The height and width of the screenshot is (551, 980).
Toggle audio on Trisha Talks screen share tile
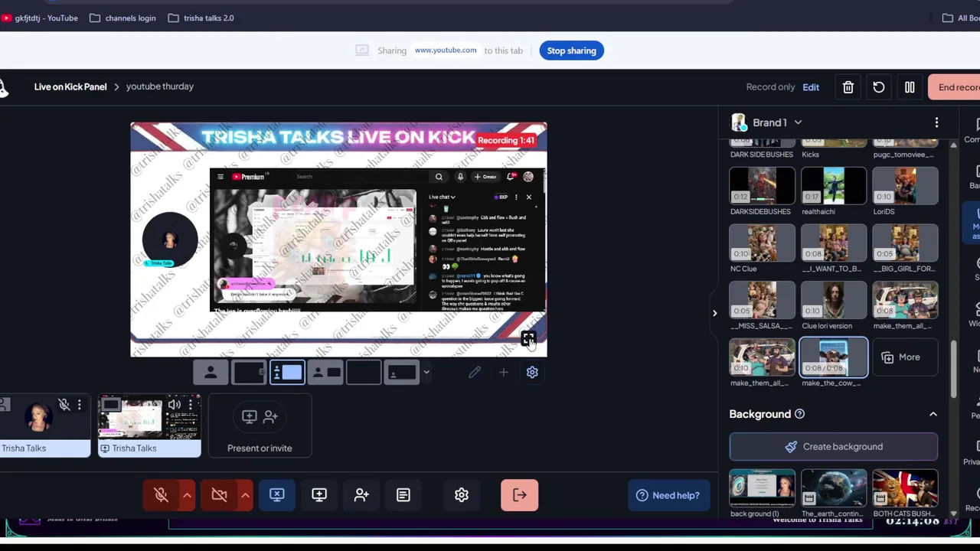175,404
